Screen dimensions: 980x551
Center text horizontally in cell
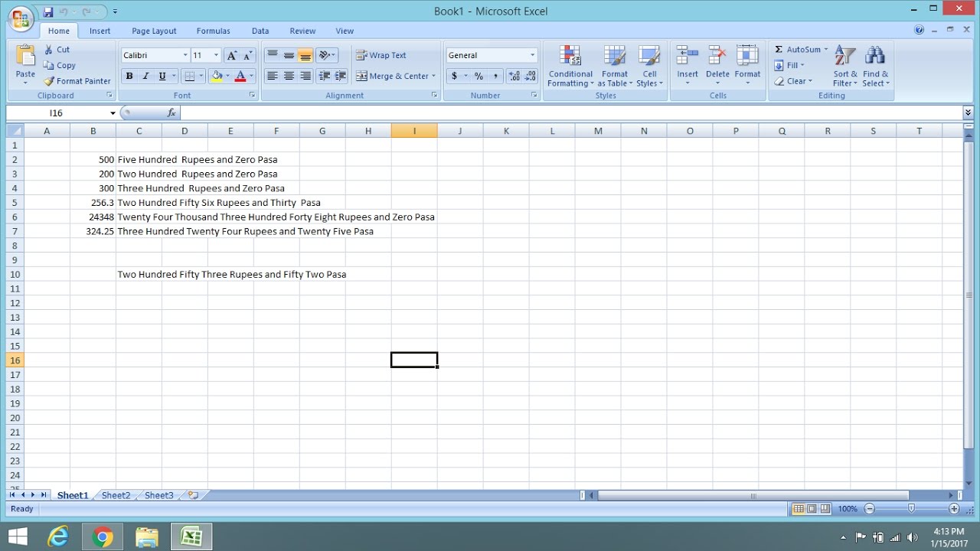[x=289, y=76]
